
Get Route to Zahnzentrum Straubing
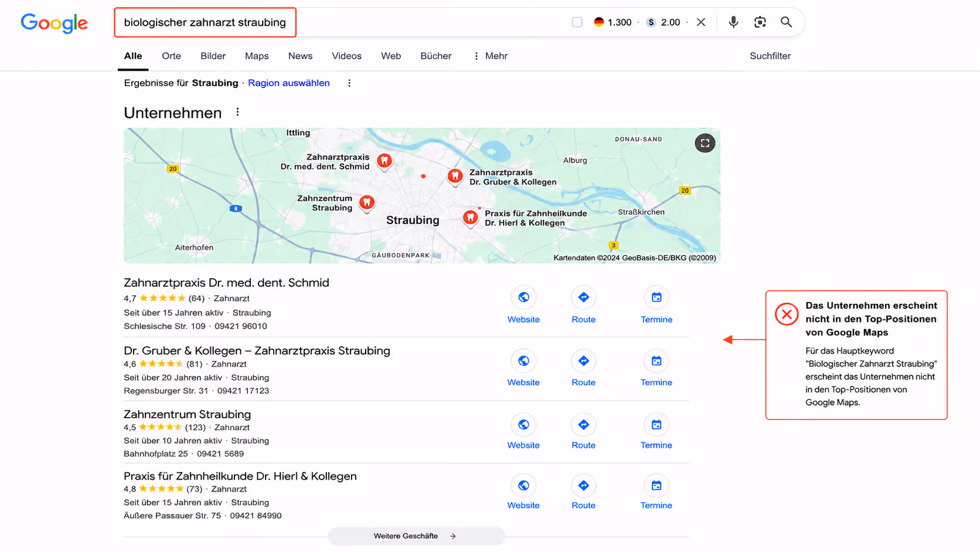coord(583,432)
